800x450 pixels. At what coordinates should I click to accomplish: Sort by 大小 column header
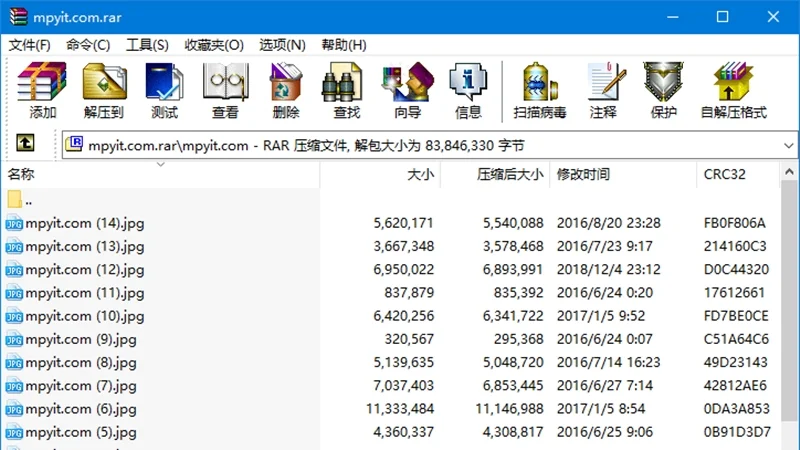coord(380,174)
